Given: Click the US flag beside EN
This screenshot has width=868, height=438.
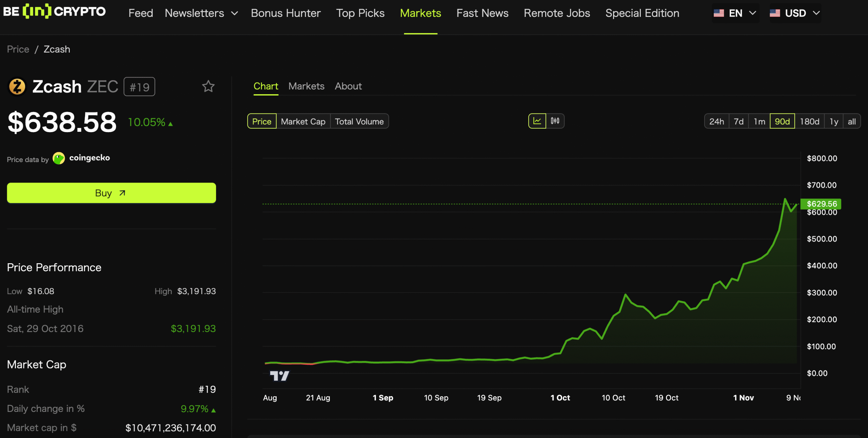Looking at the screenshot, I should (719, 13).
